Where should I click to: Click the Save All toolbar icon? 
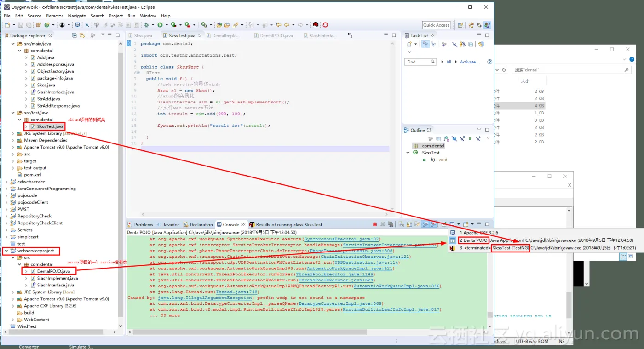(29, 25)
